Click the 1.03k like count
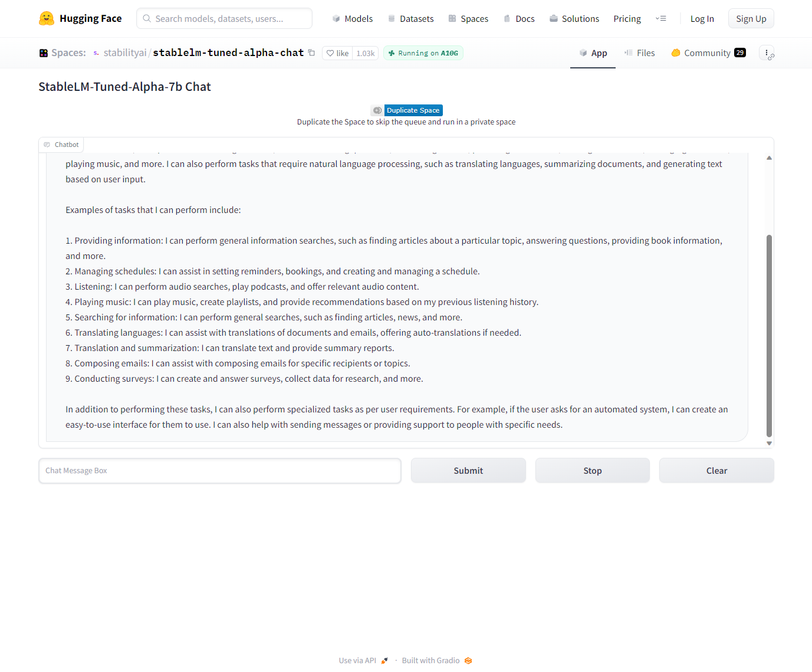 pyautogui.click(x=366, y=53)
